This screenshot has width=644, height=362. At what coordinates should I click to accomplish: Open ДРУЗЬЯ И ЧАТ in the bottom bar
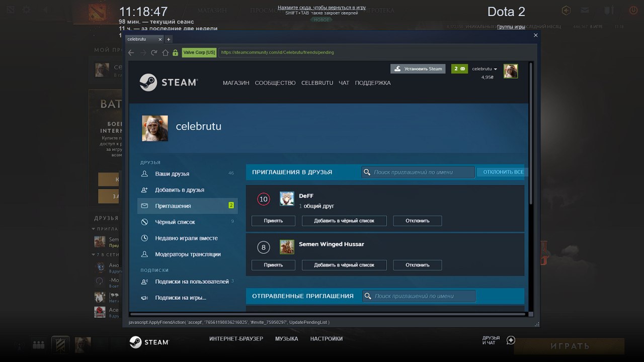pyautogui.click(x=491, y=340)
